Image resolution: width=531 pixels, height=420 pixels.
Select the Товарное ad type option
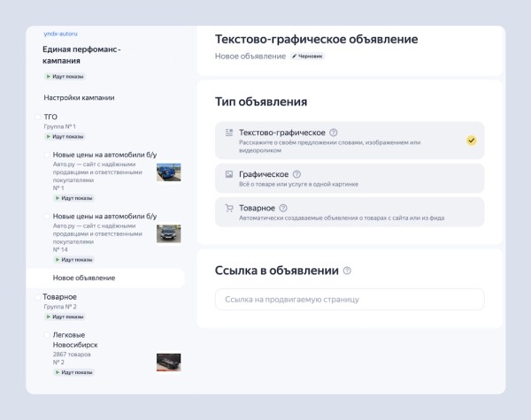350,212
